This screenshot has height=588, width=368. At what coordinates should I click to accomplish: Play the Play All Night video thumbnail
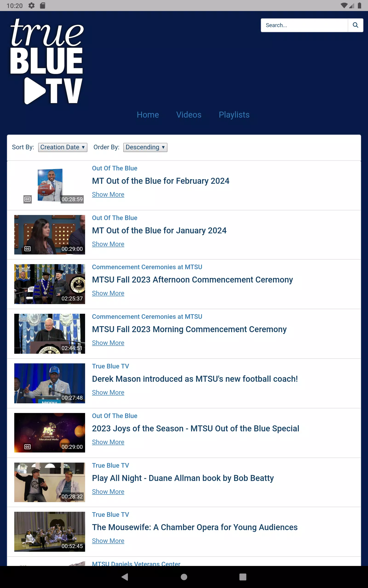(x=50, y=482)
